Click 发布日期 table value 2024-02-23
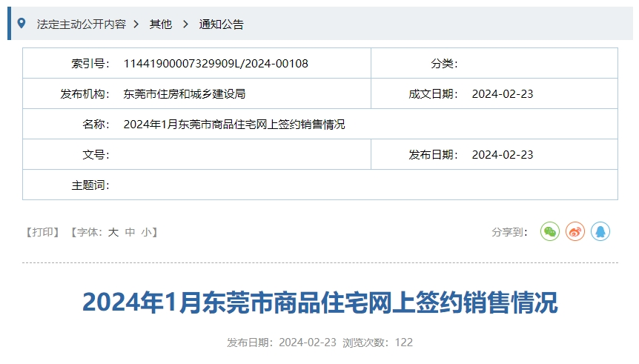Viewport: 639px width, 364px height. pyautogui.click(x=503, y=155)
